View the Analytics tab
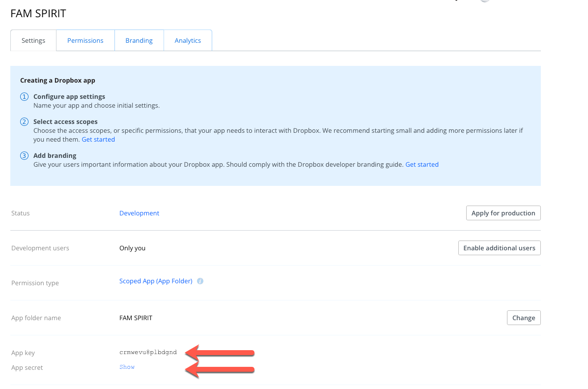Image resolution: width=588 pixels, height=389 pixels. (188, 40)
